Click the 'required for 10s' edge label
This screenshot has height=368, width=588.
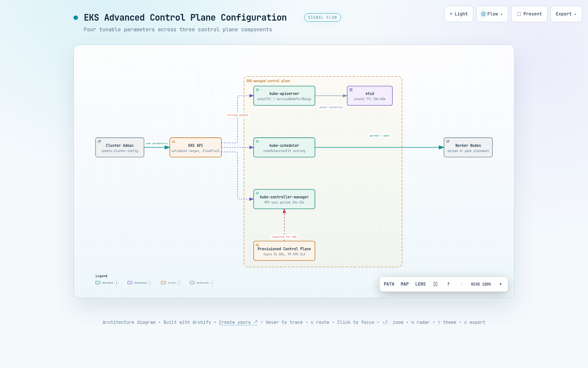pos(284,237)
